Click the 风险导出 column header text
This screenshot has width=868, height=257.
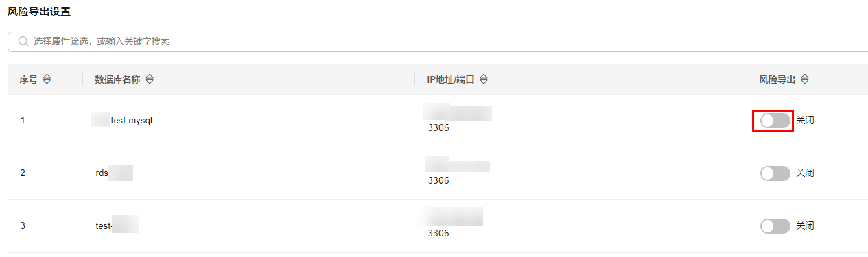[777, 79]
